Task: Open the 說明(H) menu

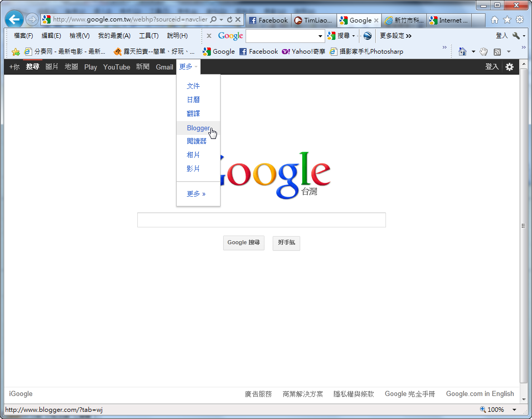Action: point(178,36)
